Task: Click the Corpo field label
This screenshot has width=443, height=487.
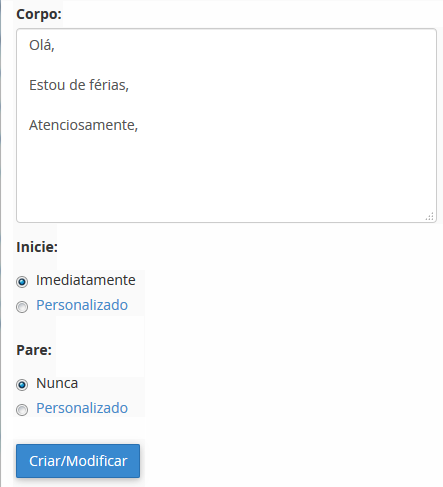Action: 39,14
